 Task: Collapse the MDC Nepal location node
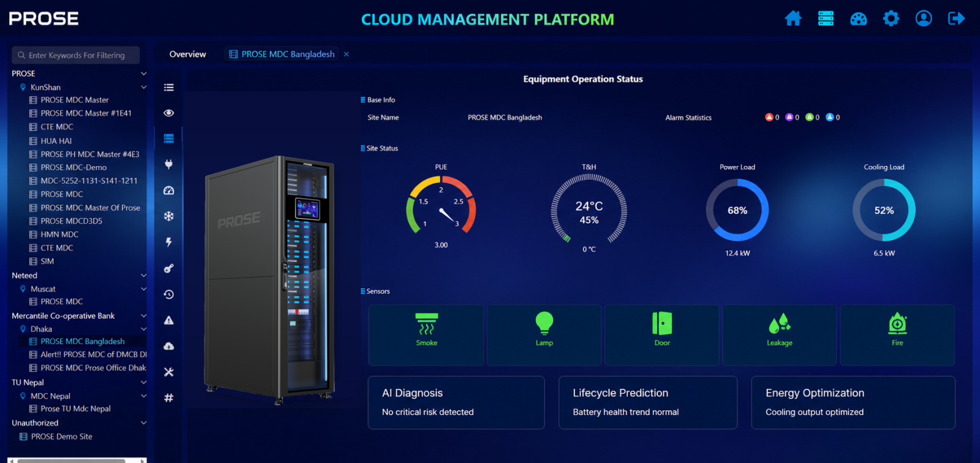coord(143,396)
